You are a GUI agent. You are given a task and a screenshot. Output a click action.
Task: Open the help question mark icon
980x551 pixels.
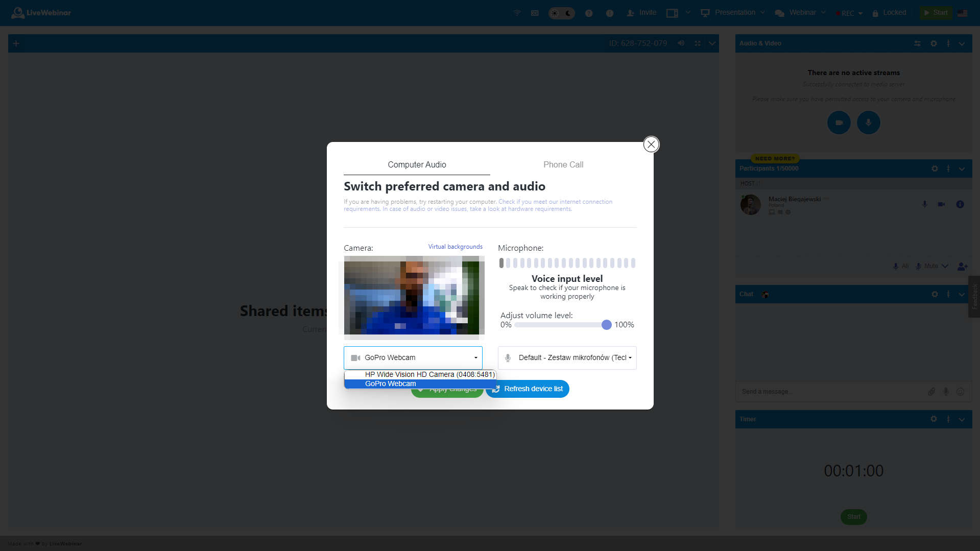[x=589, y=13]
